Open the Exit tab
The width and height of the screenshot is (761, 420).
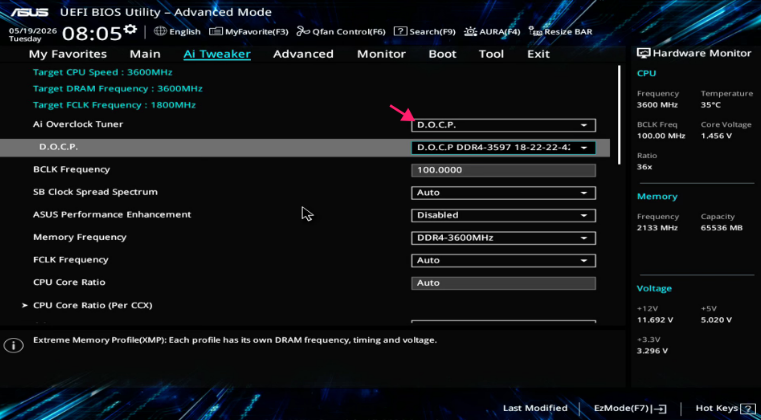(x=538, y=54)
